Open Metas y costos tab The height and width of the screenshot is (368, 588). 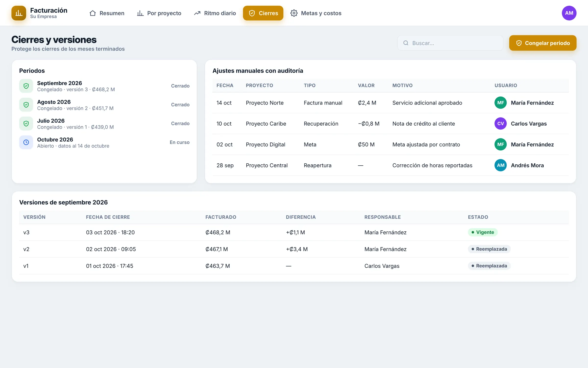(x=316, y=13)
